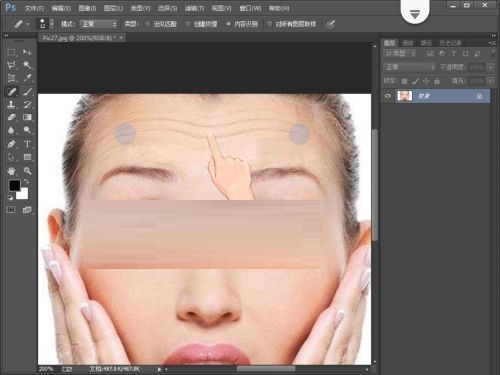This screenshot has height=375, width=500.
Task: Select the Eyedropper tool
Action: (27, 78)
